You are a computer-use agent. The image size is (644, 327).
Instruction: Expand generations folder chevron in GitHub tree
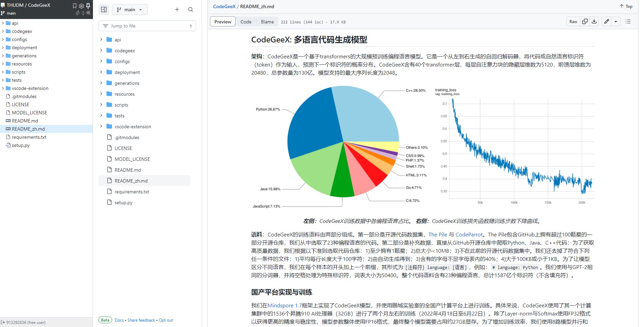pyautogui.click(x=101, y=83)
